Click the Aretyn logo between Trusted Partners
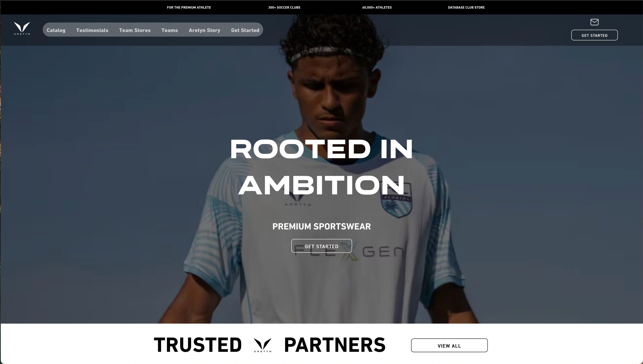The height and width of the screenshot is (364, 643). (x=263, y=345)
